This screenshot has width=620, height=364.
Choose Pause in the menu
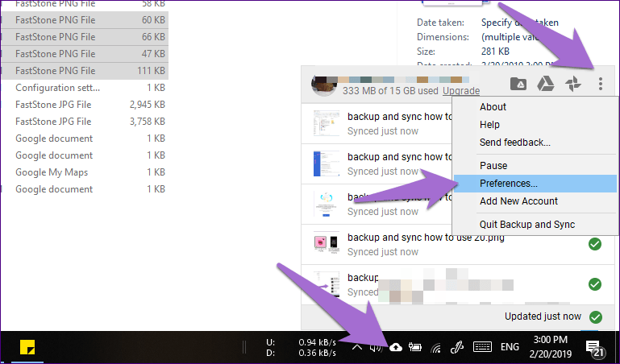(x=535, y=166)
